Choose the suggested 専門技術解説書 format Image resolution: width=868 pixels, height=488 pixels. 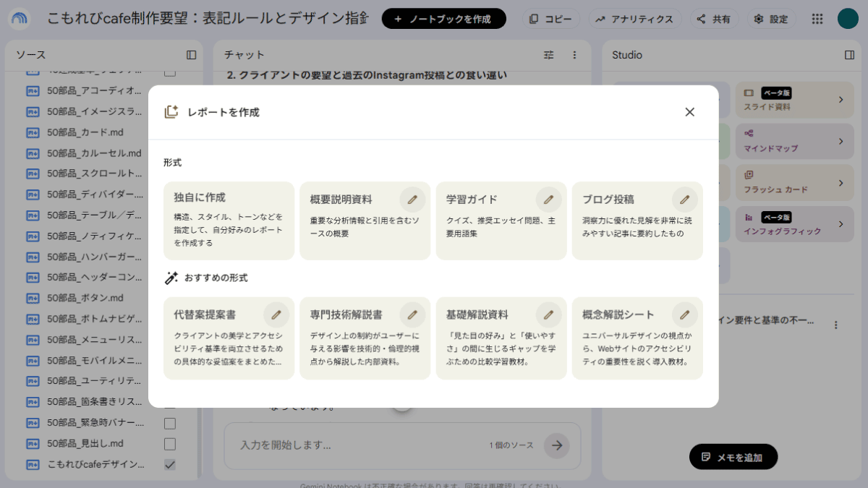click(x=365, y=338)
